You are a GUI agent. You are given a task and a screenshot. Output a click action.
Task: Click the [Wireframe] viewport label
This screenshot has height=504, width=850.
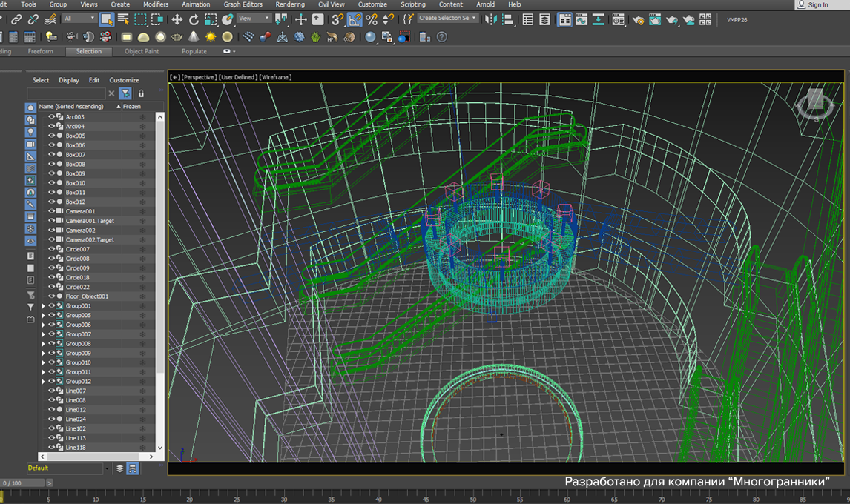(275, 77)
